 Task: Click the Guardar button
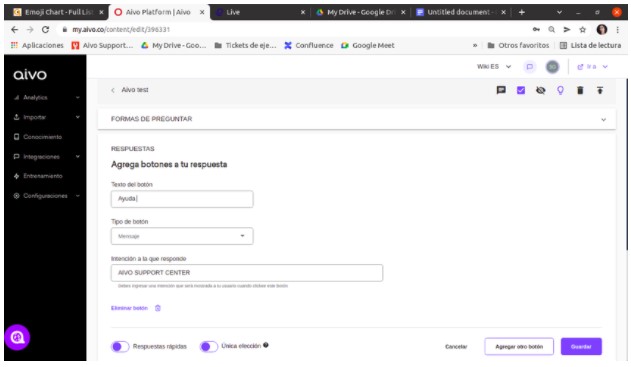[581, 346]
